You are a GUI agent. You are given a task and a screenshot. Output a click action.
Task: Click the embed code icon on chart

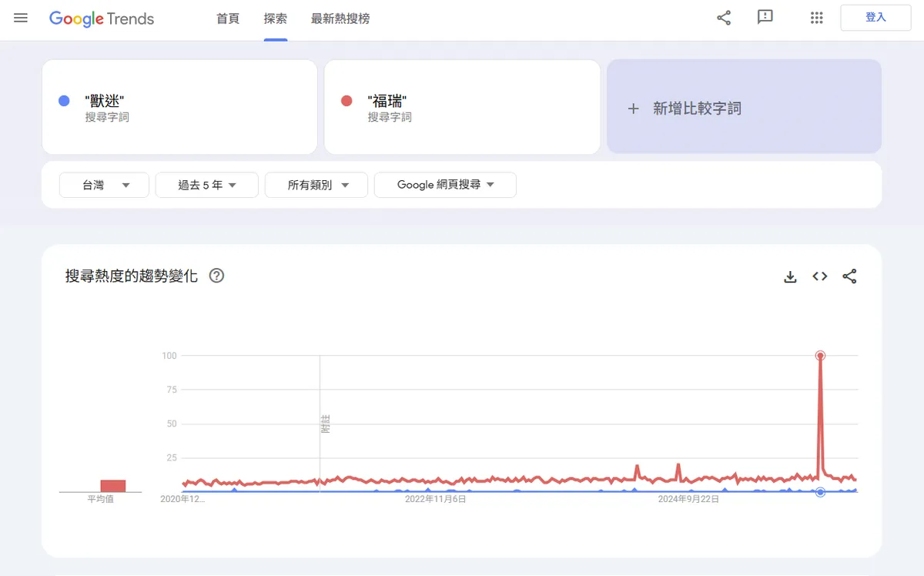coord(820,276)
